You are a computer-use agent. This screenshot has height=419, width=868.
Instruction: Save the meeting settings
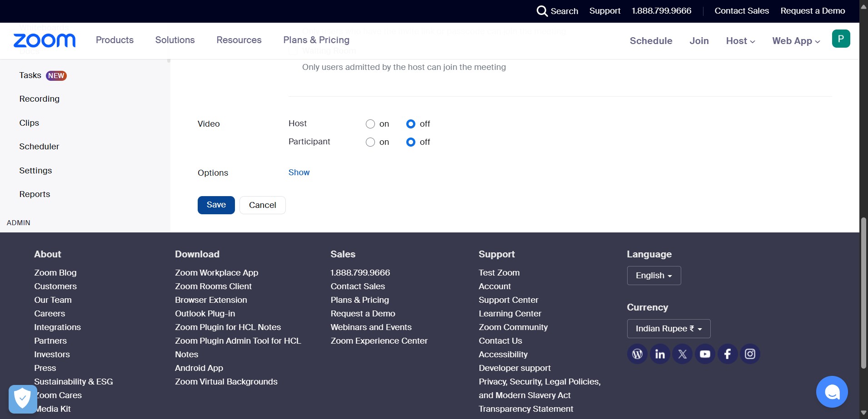click(x=216, y=205)
